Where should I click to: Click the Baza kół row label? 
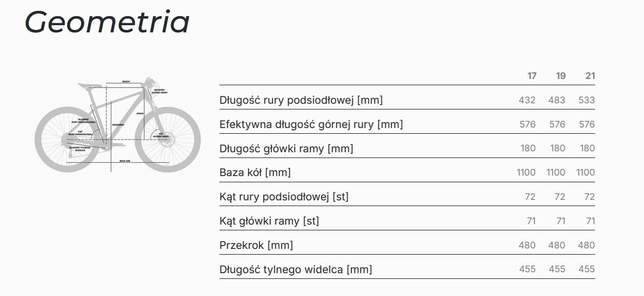click(x=255, y=172)
